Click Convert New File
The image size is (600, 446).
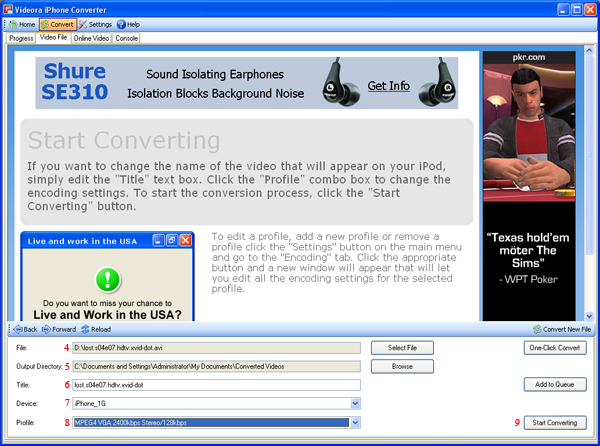pyautogui.click(x=562, y=329)
